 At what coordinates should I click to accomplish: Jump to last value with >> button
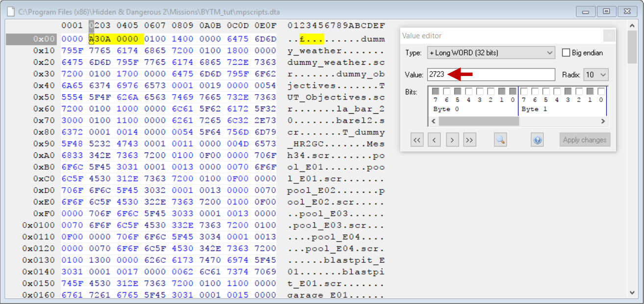tap(469, 140)
